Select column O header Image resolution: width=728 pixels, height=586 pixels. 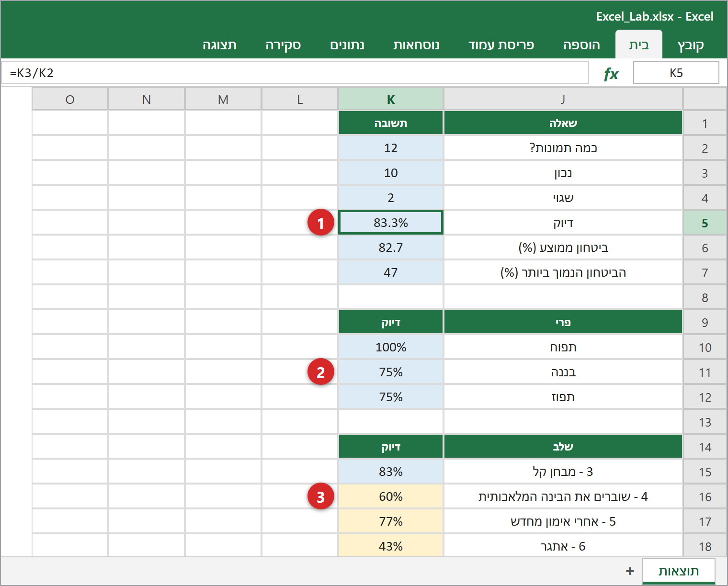[x=70, y=99]
